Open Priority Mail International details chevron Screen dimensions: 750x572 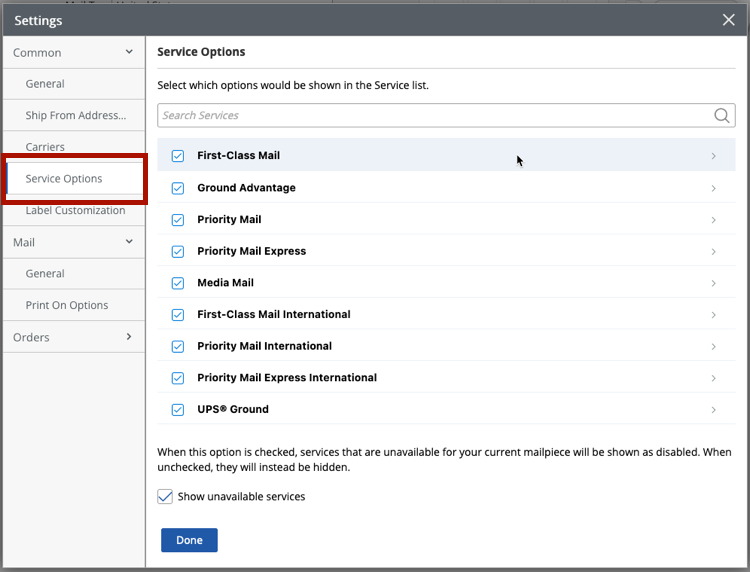tap(713, 346)
